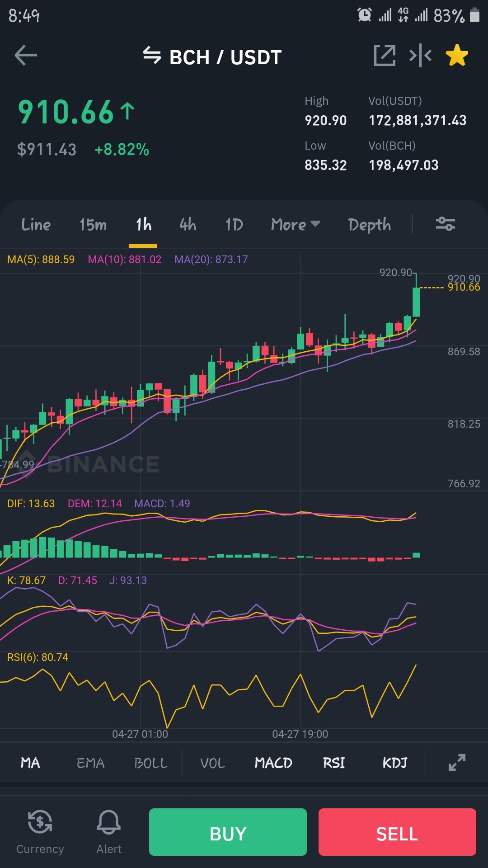Toggle the yellow favorite star
Screen dimensions: 488x868
tap(457, 56)
